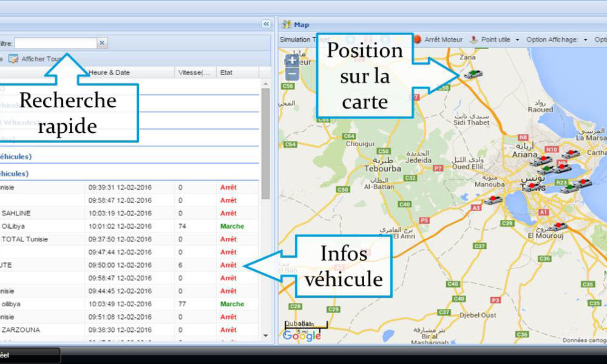607x364 pixels.
Task: Sort by Heure & Date column header
Action: [x=109, y=72]
